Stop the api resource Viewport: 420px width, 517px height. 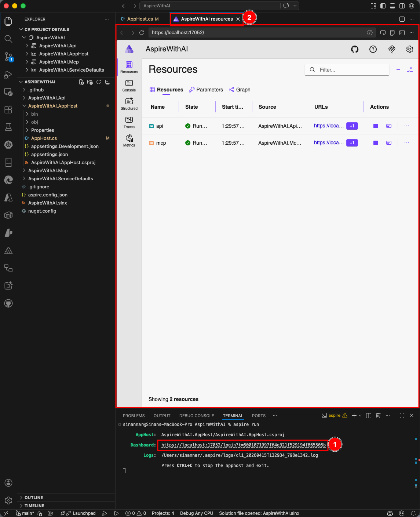376,126
